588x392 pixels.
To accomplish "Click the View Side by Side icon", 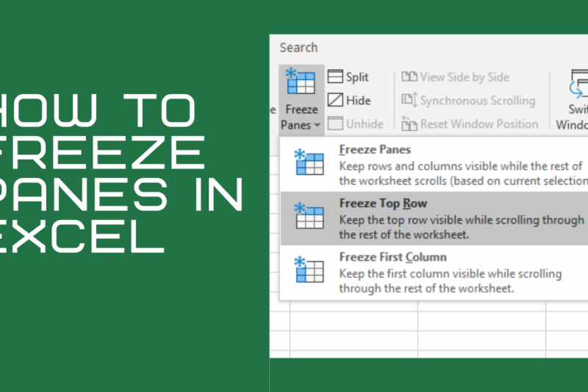I will tap(409, 76).
